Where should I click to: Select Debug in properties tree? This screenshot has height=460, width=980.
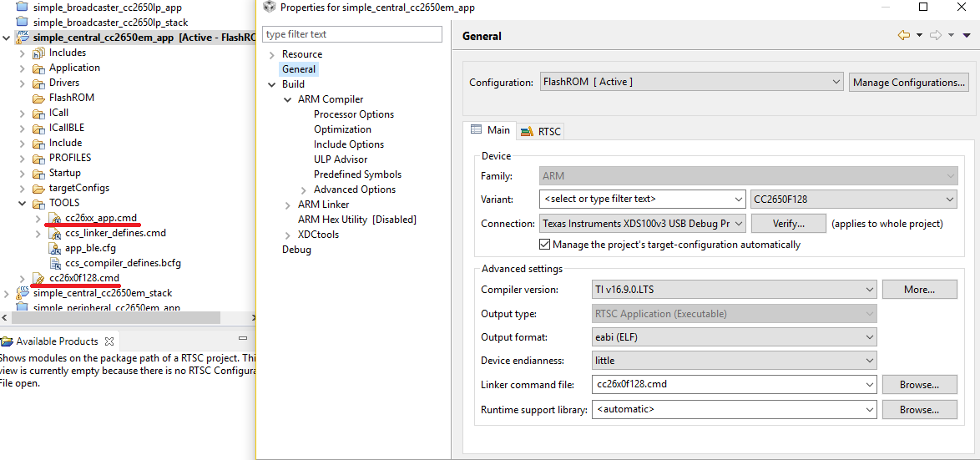296,250
